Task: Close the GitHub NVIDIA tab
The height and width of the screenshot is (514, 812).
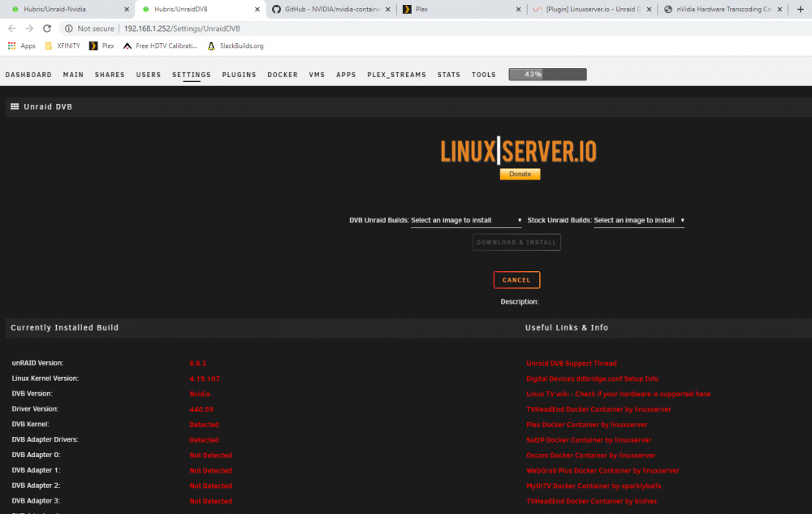Action: click(388, 9)
